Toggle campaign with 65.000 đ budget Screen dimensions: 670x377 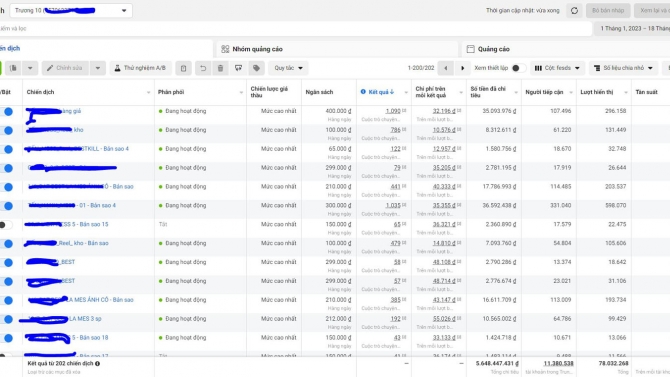[6, 149]
